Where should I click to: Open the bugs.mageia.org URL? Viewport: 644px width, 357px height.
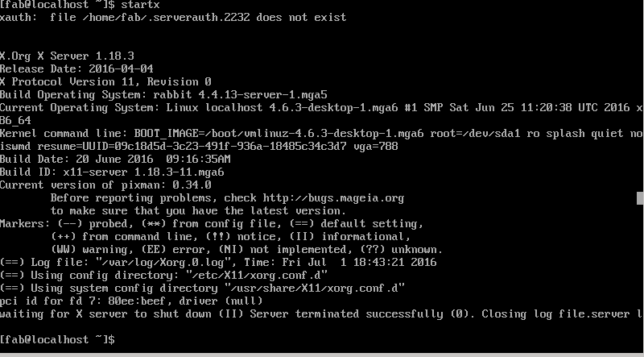pyautogui.click(x=333, y=199)
